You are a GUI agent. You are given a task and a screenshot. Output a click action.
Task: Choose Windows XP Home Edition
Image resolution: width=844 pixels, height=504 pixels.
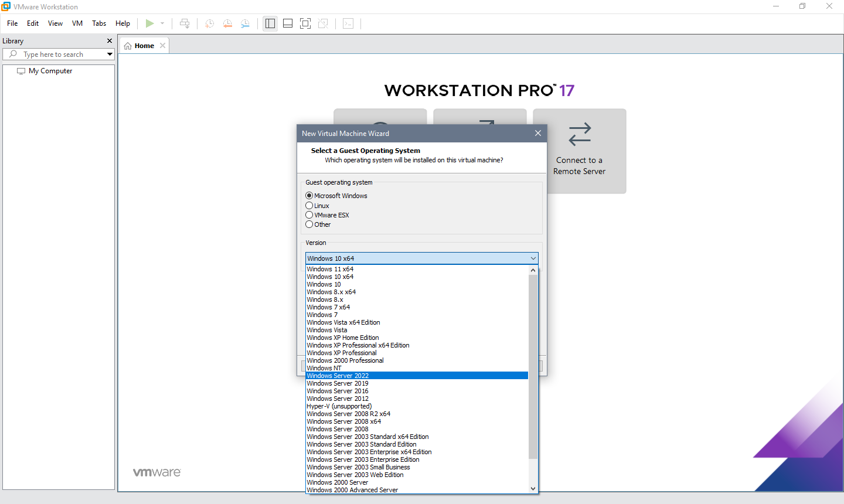417,338
